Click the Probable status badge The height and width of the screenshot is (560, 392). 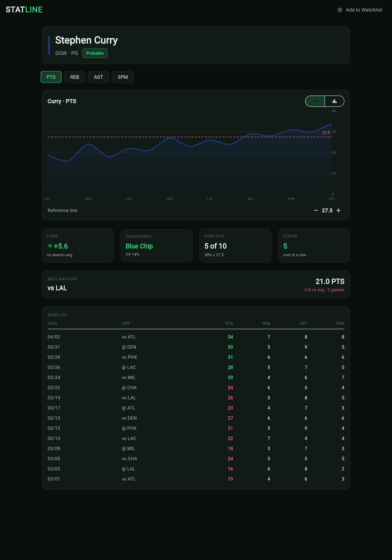pos(95,53)
